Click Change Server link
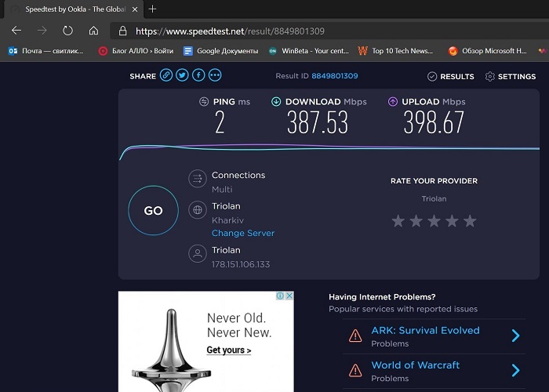Screen dimensions: 549x392 pyautogui.click(x=243, y=233)
